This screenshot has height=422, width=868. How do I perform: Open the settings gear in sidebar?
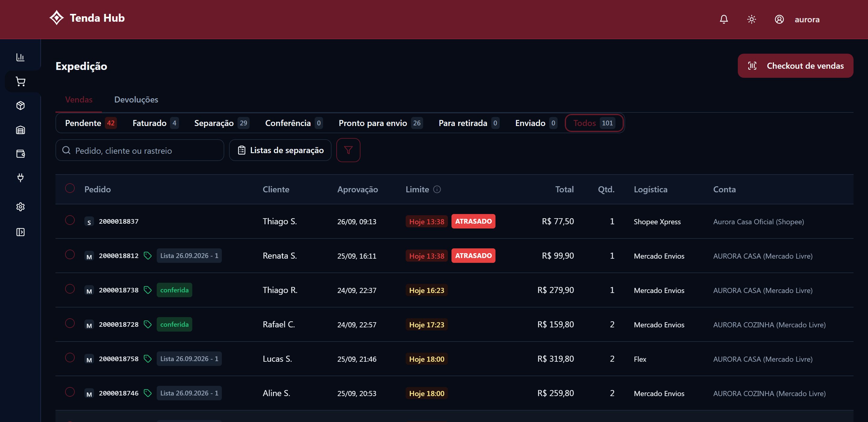click(x=20, y=206)
